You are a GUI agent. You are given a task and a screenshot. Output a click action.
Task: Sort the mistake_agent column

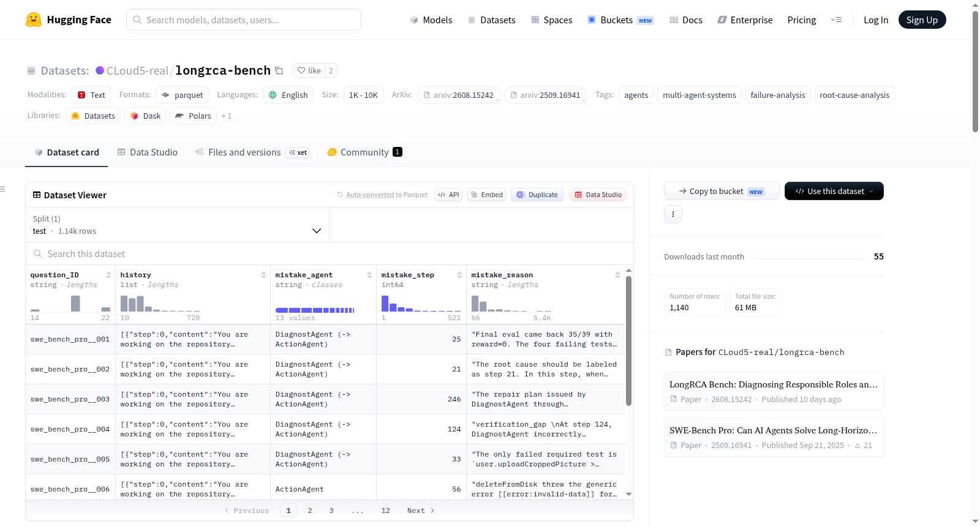[369, 275]
